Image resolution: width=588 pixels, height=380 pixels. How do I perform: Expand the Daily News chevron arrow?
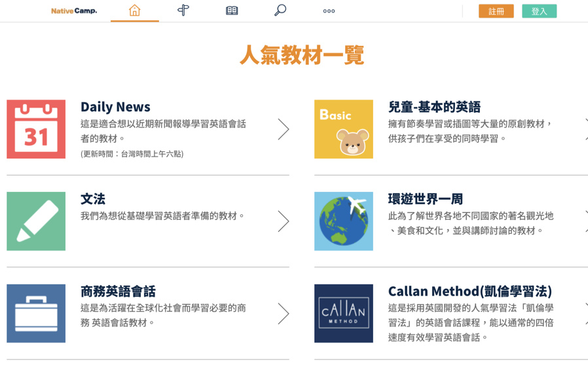coord(284,129)
